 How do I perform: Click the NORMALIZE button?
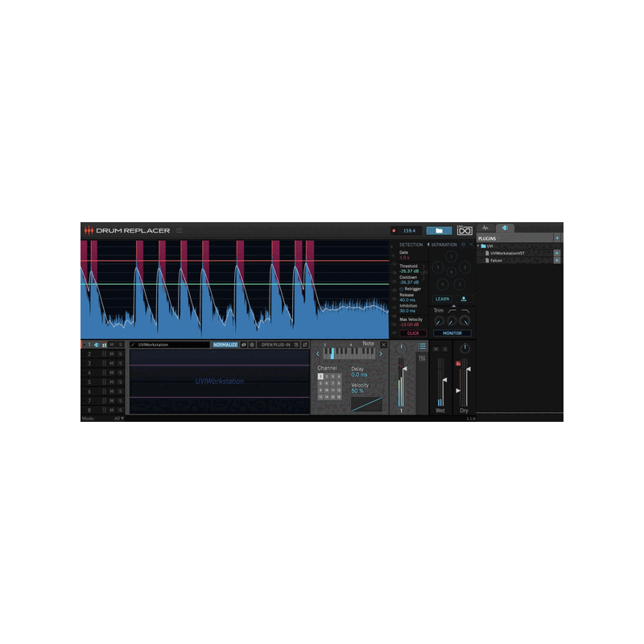(x=225, y=345)
